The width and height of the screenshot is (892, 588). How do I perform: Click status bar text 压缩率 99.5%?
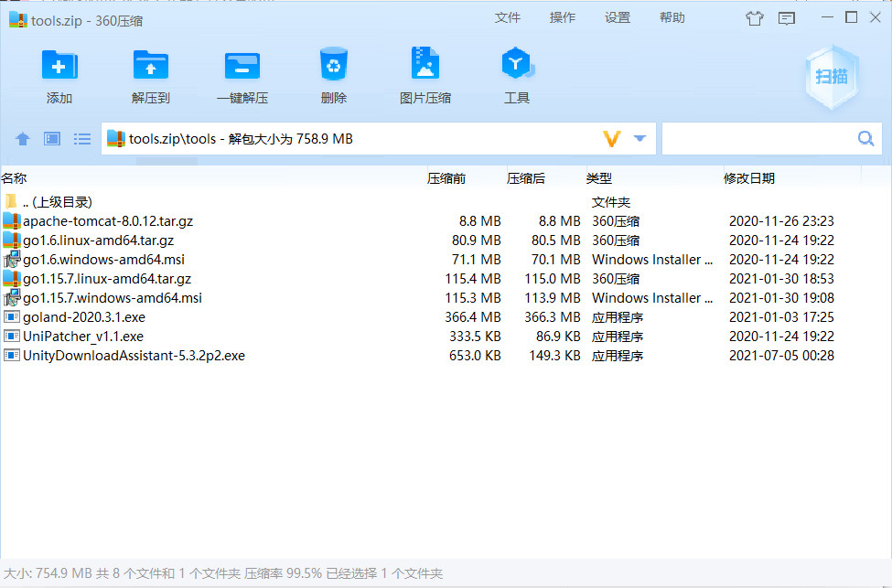[283, 573]
